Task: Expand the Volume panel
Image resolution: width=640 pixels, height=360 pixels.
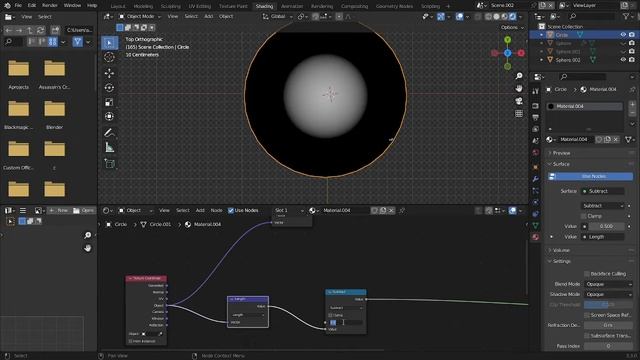Action: (561, 250)
